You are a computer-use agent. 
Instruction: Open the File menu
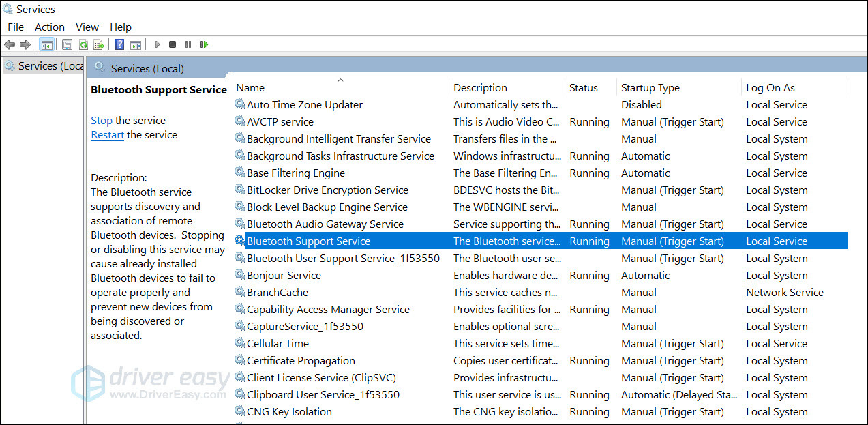[15, 27]
